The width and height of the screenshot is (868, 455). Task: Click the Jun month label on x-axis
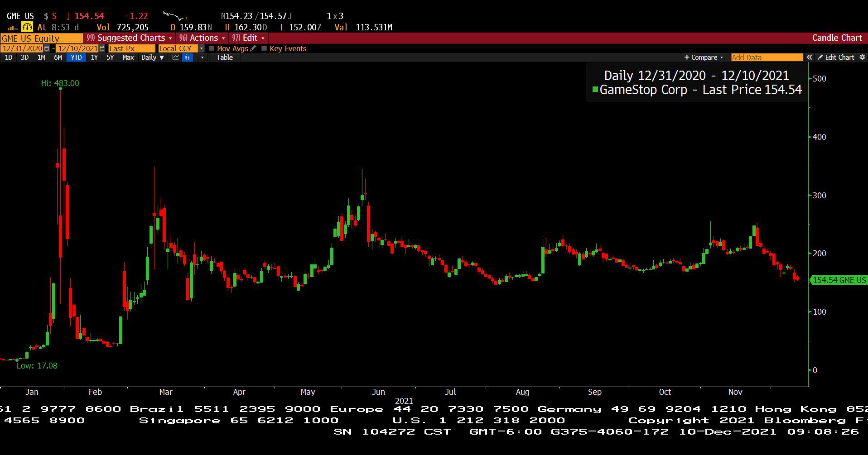point(378,392)
